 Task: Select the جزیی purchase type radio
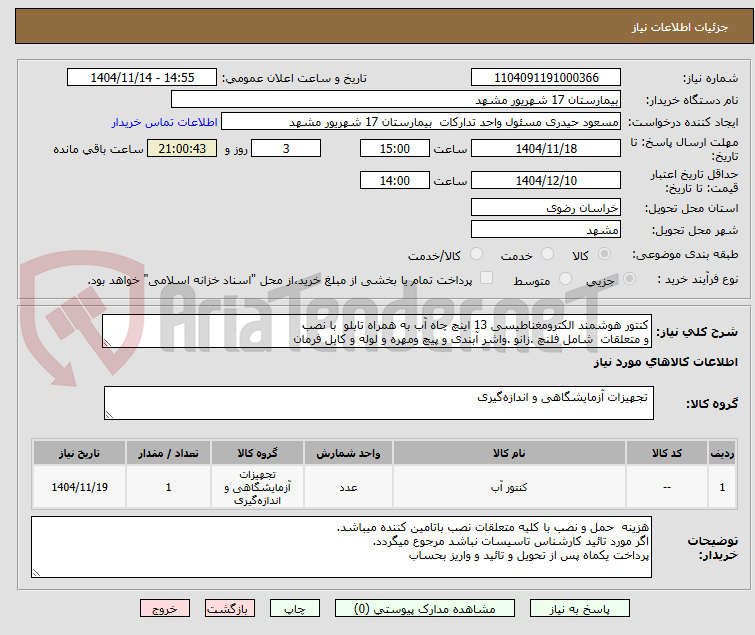point(629,278)
